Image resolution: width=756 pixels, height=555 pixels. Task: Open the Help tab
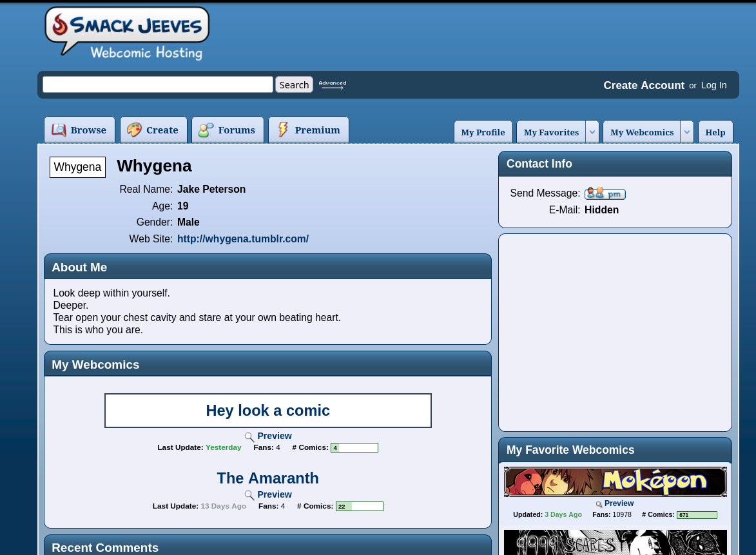pyautogui.click(x=715, y=132)
